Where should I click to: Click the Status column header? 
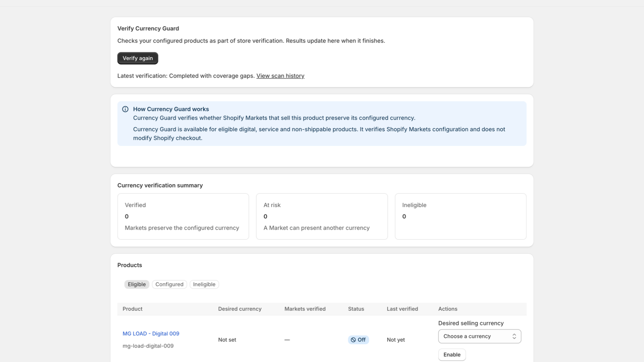click(356, 309)
